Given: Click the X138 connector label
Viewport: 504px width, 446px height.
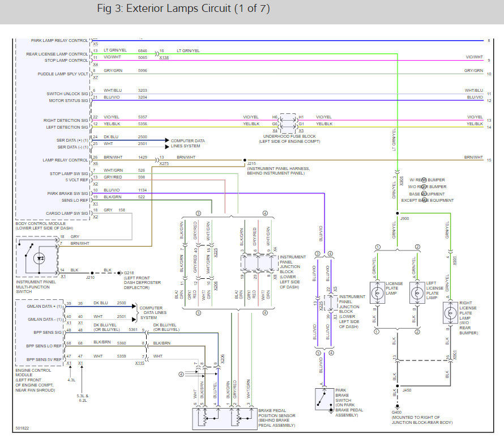Looking at the screenshot, I should [x=164, y=58].
